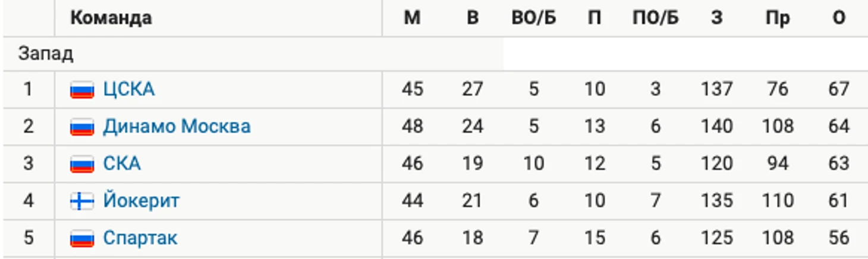Open the Динамо Москва team page
The width and height of the screenshot is (868, 259).
[177, 127]
